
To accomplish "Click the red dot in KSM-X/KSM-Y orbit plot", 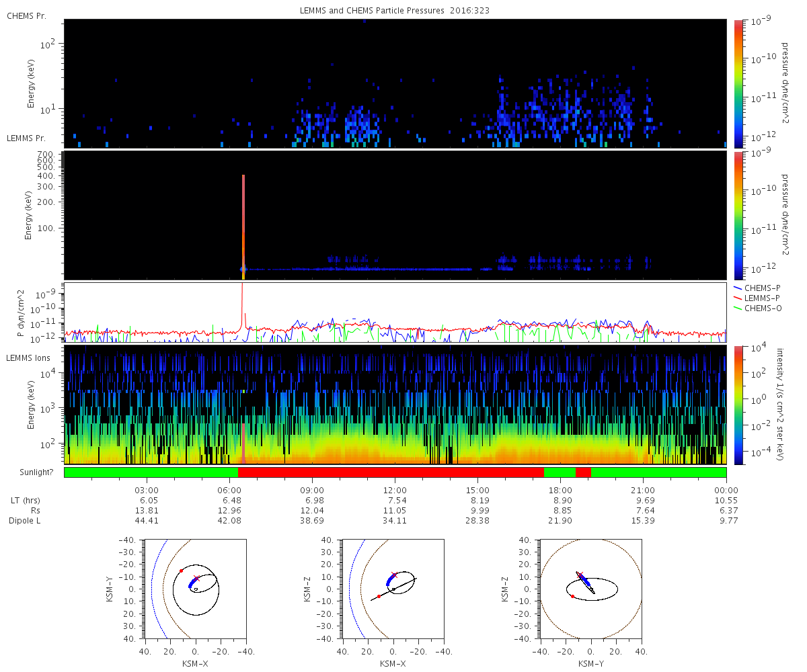I will coord(181,571).
